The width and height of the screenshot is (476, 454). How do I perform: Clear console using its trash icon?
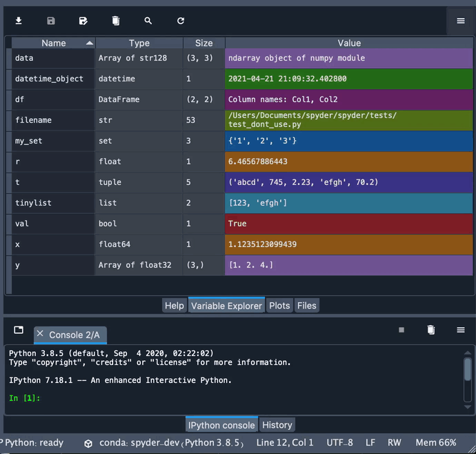pos(430,330)
